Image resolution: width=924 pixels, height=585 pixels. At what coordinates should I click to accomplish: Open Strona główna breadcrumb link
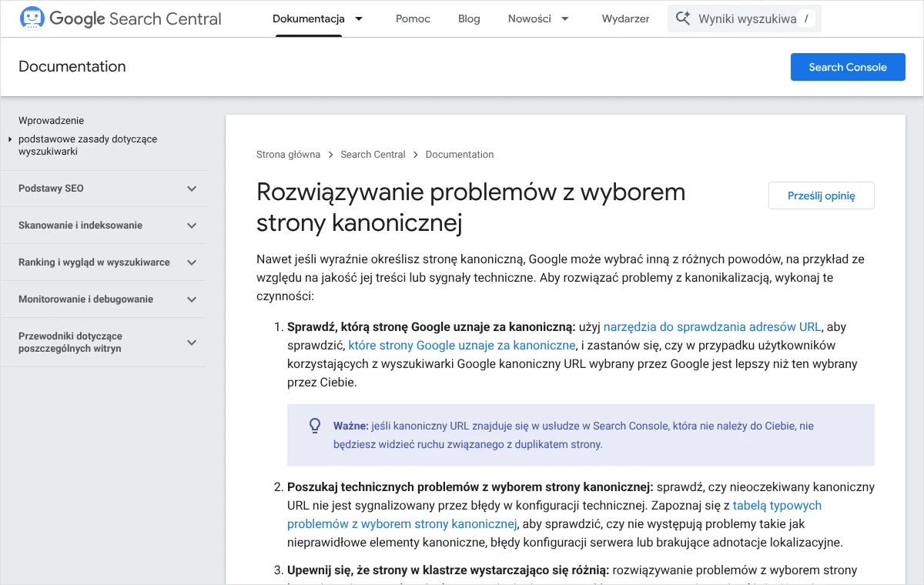288,154
